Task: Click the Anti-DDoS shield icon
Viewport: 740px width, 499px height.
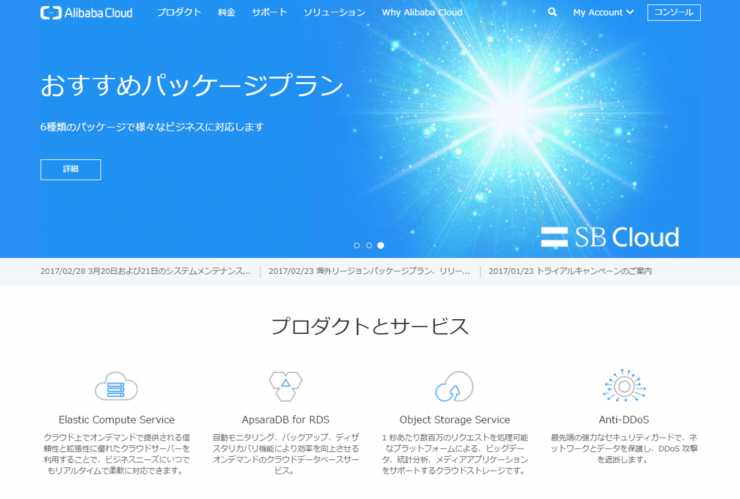Action: pyautogui.click(x=624, y=386)
